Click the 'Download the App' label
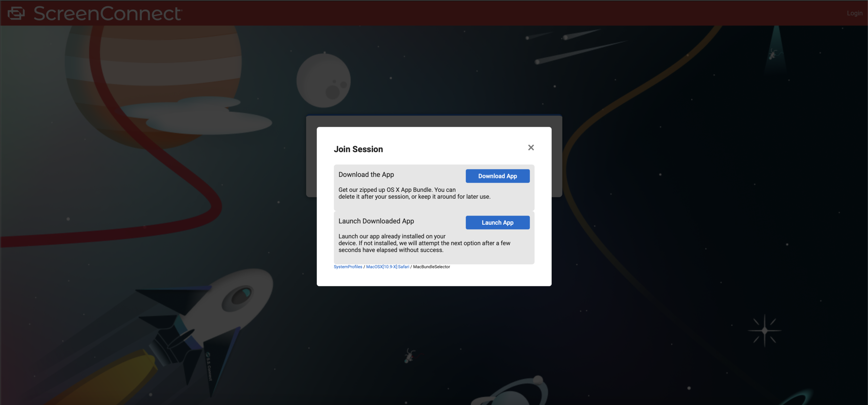The height and width of the screenshot is (405, 868). click(x=366, y=175)
